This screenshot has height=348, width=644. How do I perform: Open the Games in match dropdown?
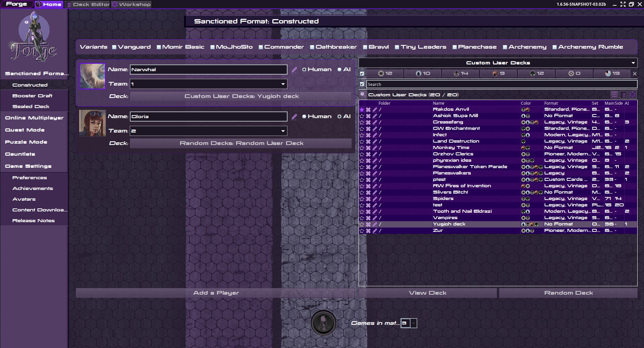click(x=414, y=323)
